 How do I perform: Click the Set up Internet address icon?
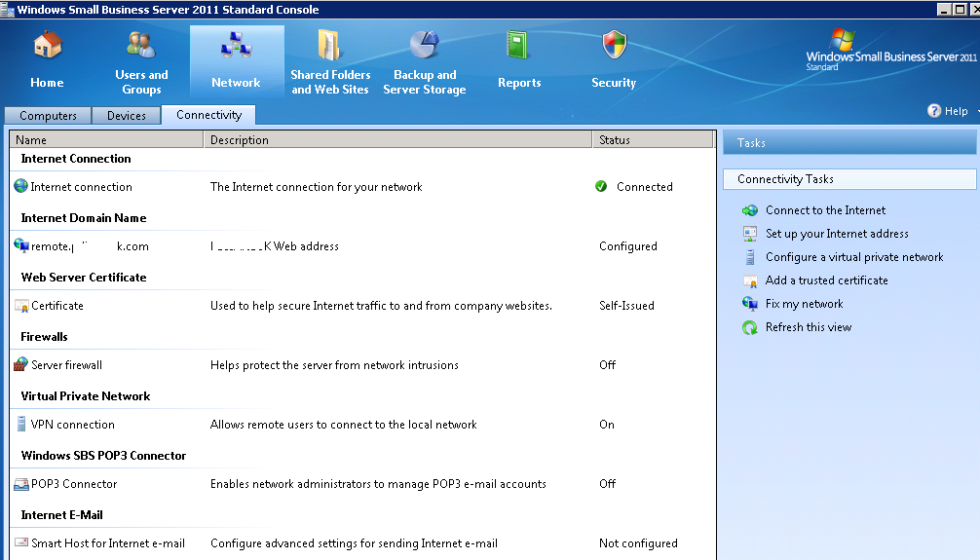(x=750, y=234)
